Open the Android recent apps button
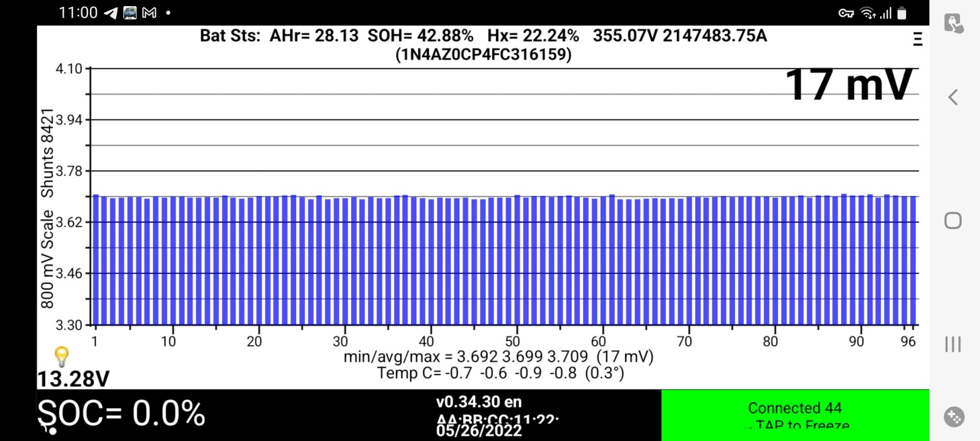The image size is (980, 441). coord(952,344)
